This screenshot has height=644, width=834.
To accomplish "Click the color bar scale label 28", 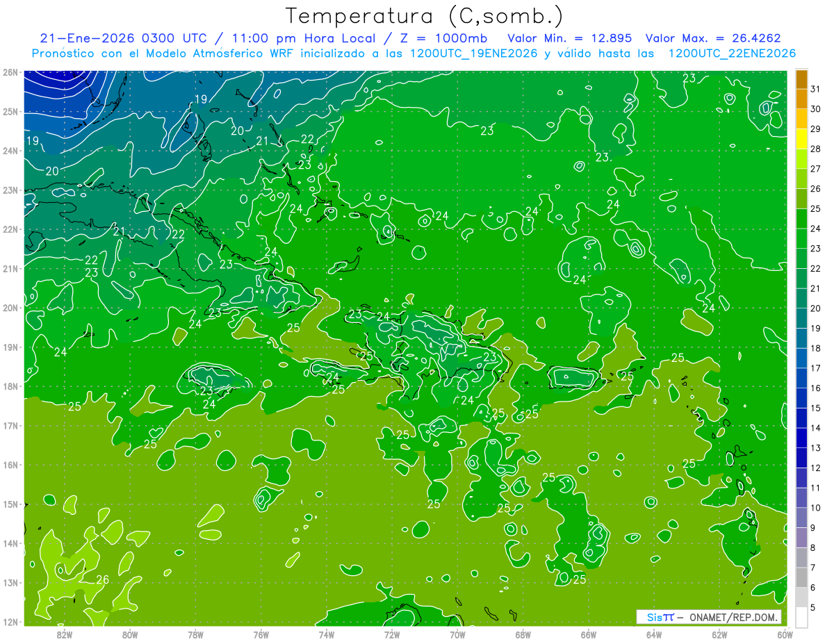I will tap(816, 149).
